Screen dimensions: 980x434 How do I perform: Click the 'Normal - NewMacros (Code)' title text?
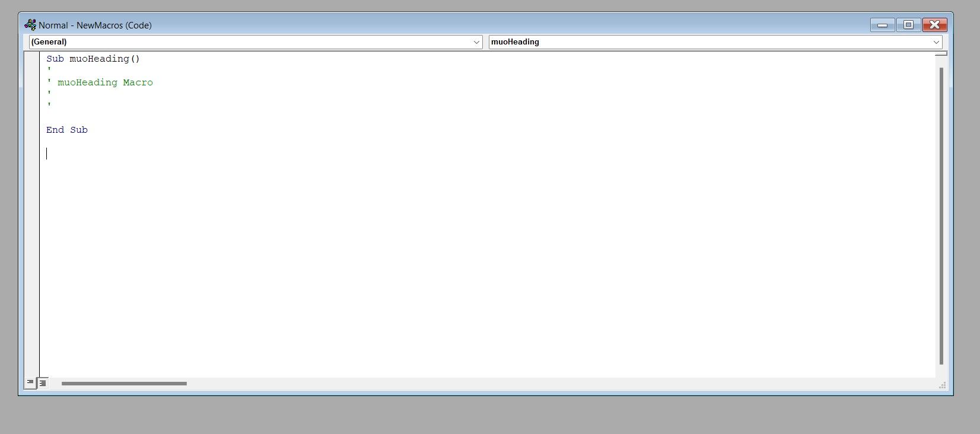tap(96, 25)
